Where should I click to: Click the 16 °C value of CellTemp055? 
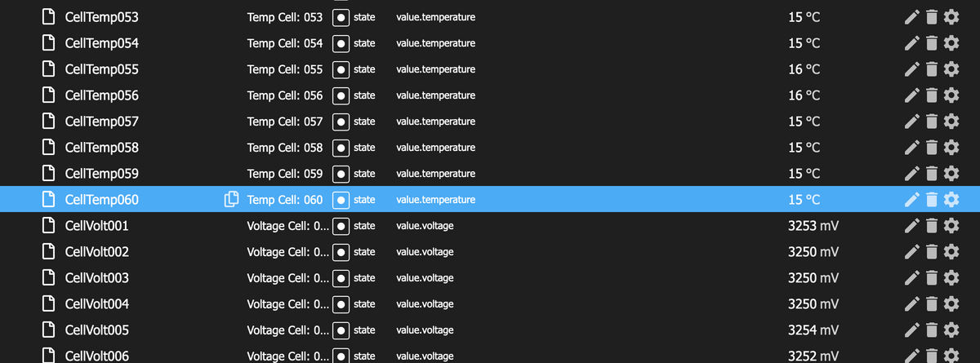tap(804, 69)
